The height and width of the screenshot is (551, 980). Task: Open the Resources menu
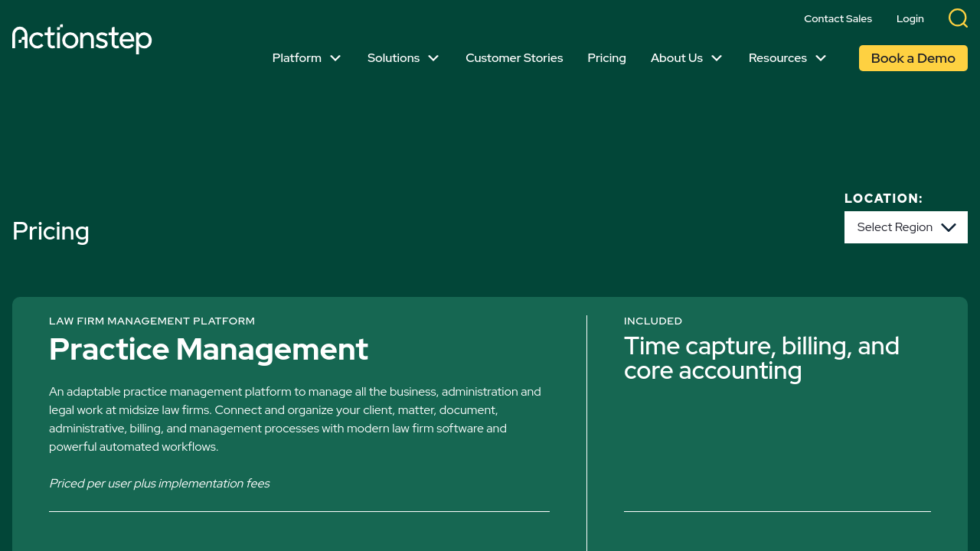(778, 58)
